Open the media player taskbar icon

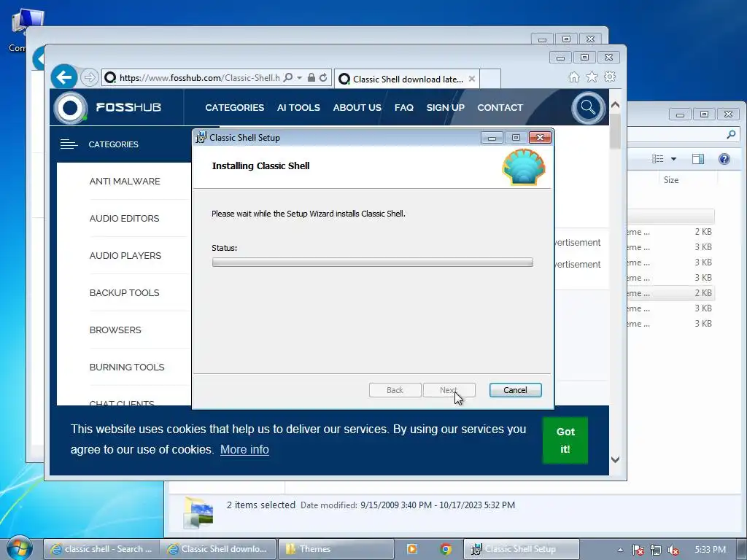412,549
